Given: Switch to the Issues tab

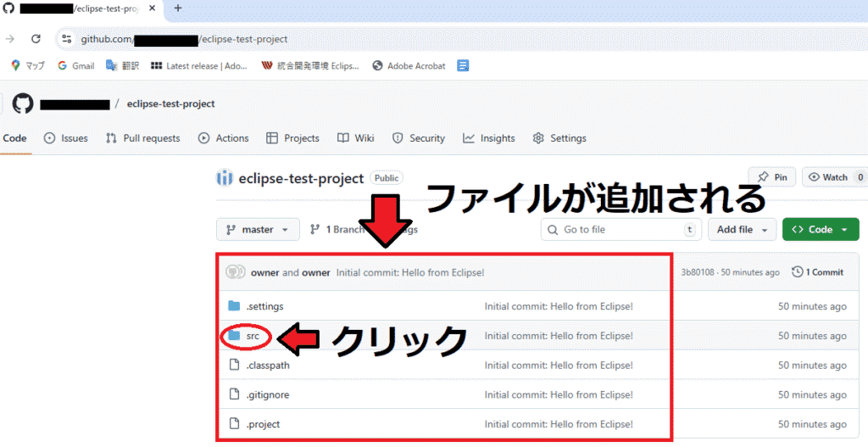Looking at the screenshot, I should click(x=66, y=138).
